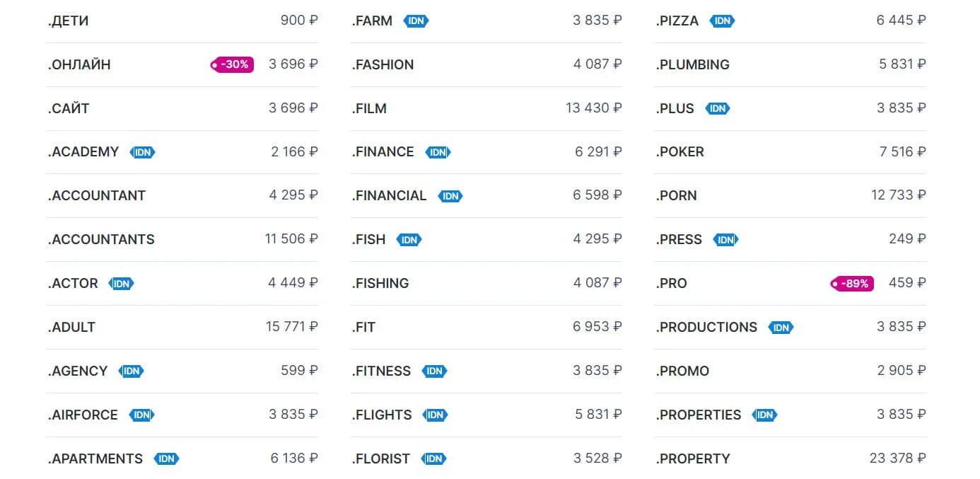Click the 13 430 ₽ price for .FILM

pos(593,108)
